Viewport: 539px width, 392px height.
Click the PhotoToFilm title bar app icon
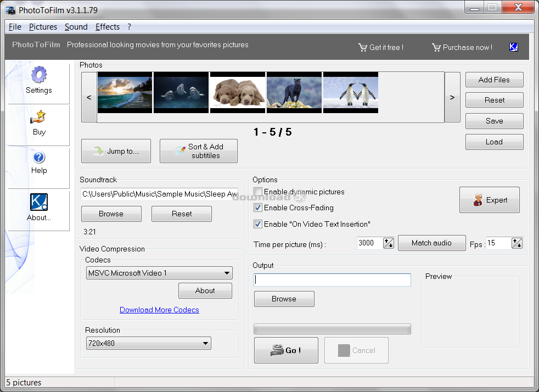tap(10, 10)
